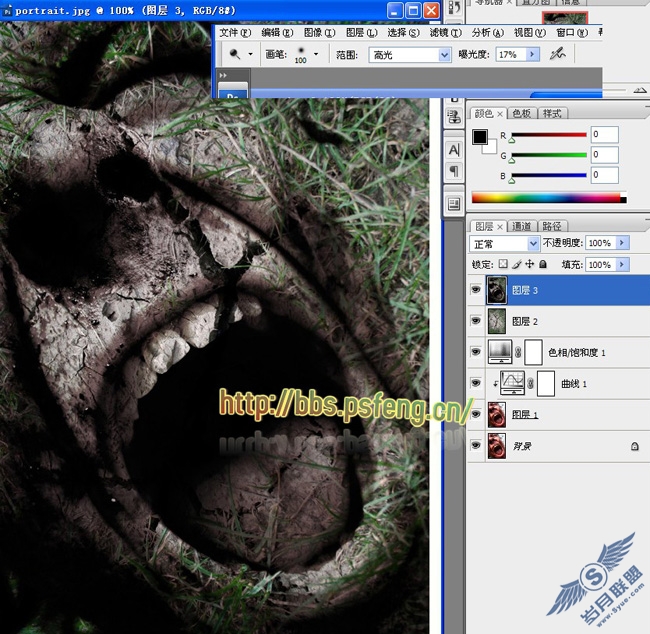Click the 填充 fill field 100%

click(x=600, y=265)
